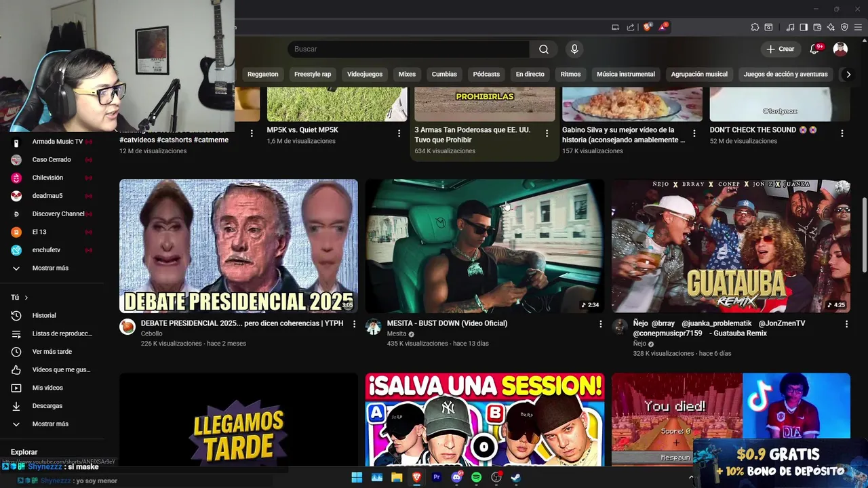
Task: Click Ñejo channel name under Guatauba
Action: click(639, 344)
